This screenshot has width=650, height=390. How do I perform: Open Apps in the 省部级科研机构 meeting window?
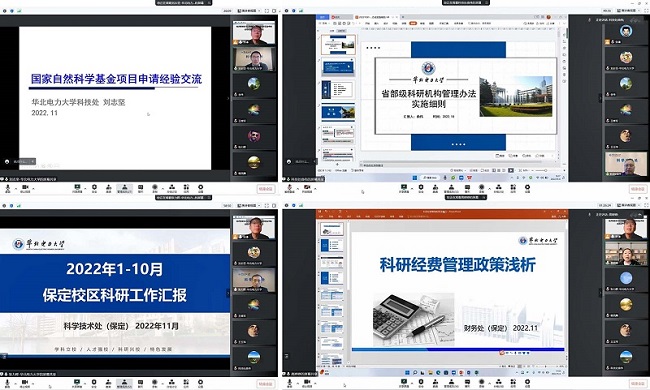tap(513, 189)
